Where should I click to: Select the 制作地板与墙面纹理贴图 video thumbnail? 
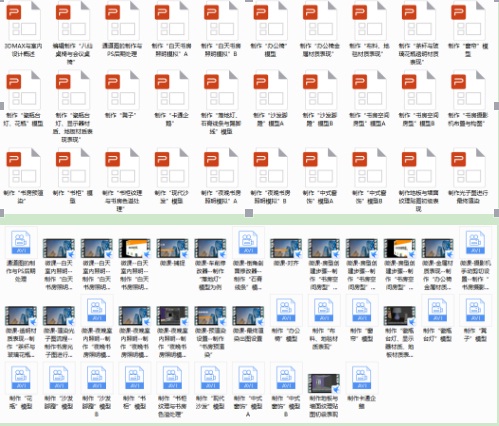pos(324,383)
